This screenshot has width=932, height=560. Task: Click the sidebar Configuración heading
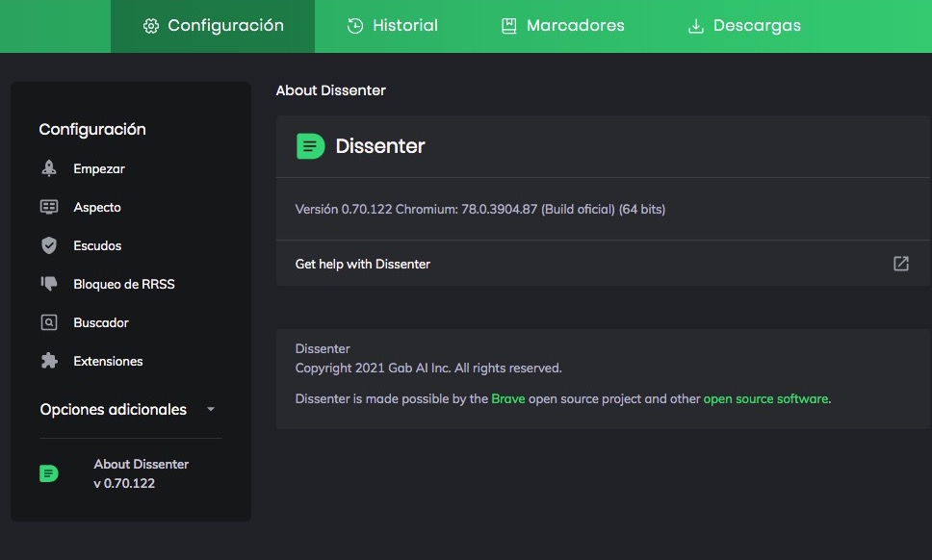coord(92,129)
